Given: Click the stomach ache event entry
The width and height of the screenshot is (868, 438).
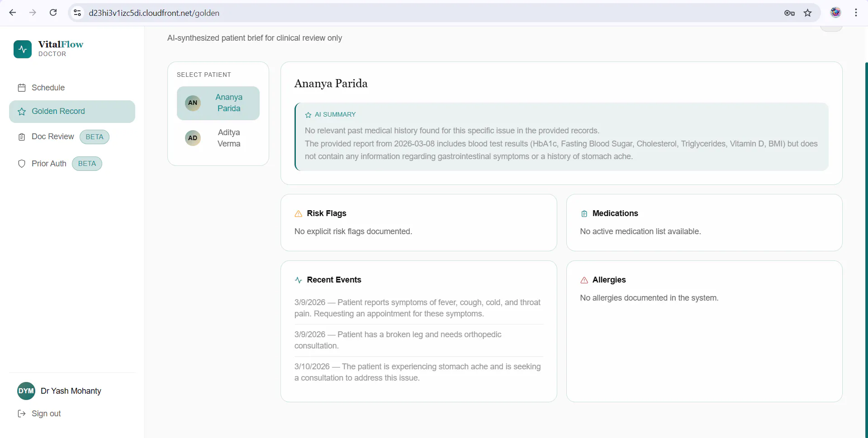Looking at the screenshot, I should tap(418, 372).
